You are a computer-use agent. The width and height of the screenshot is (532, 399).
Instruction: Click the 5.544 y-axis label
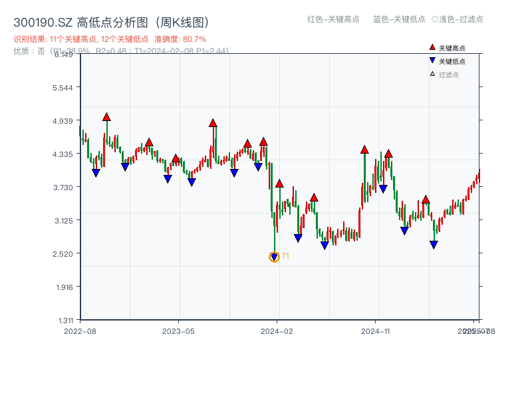click(63, 88)
